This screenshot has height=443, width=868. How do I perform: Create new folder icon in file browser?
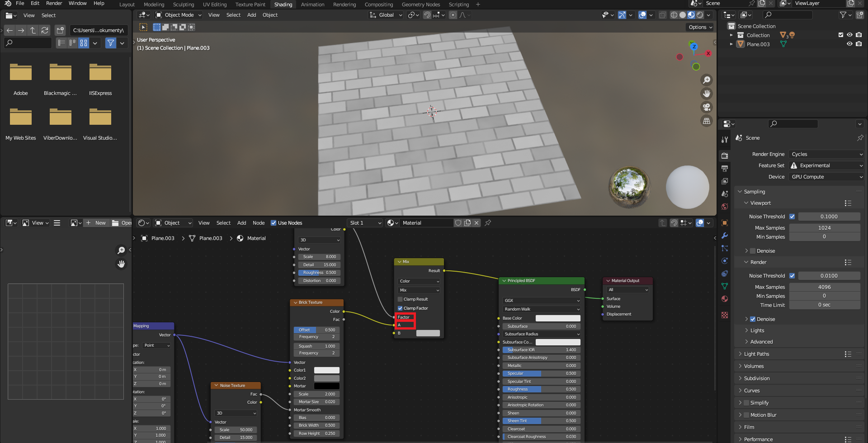click(x=60, y=30)
